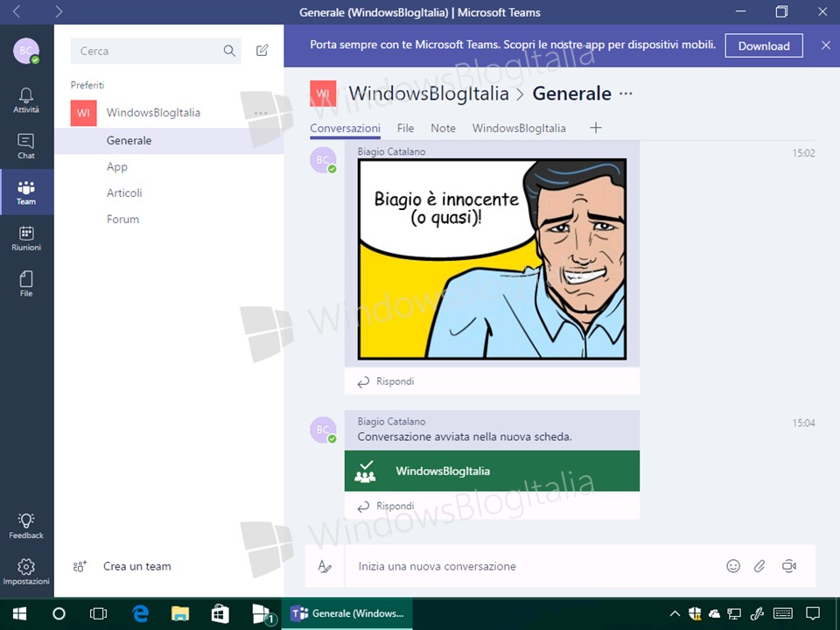
Task: Select the Generale channel in list
Action: point(169,141)
